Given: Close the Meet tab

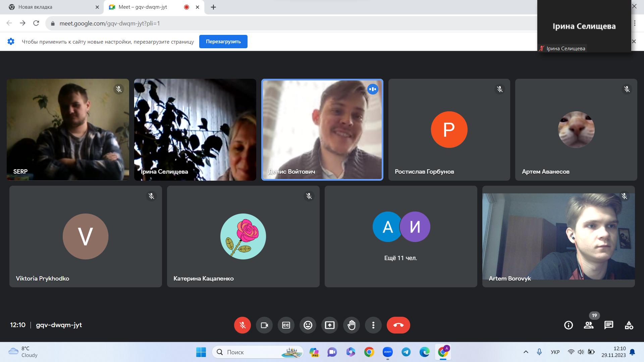Looking at the screenshot, I should [198, 7].
